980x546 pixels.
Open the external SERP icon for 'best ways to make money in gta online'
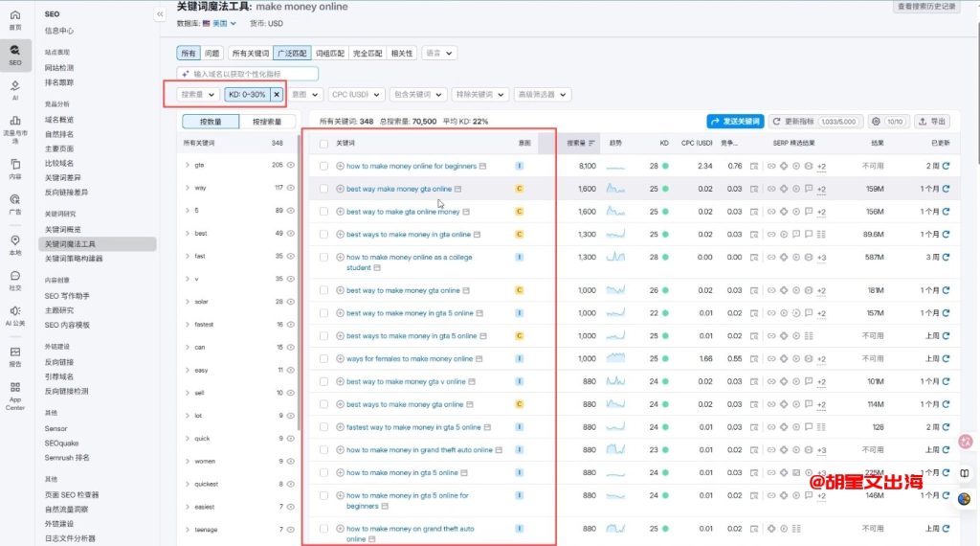tap(754, 235)
